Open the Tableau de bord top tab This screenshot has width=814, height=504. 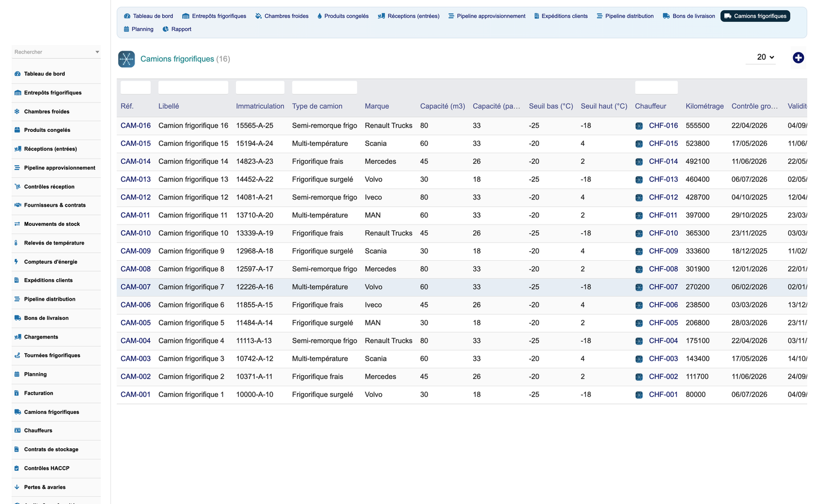click(x=149, y=16)
